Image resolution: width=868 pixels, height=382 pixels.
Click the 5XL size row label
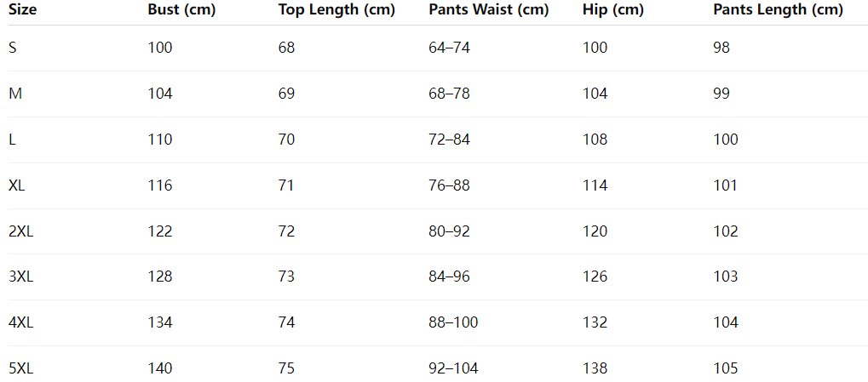(21, 368)
